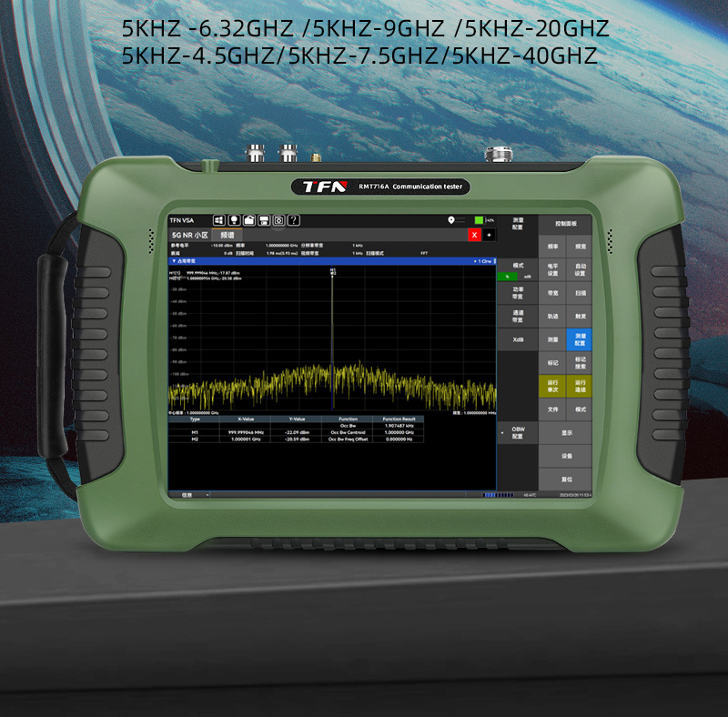Screen dimensions: 728x717
Task: Start continuous run with 运行连续
Action: click(580, 386)
